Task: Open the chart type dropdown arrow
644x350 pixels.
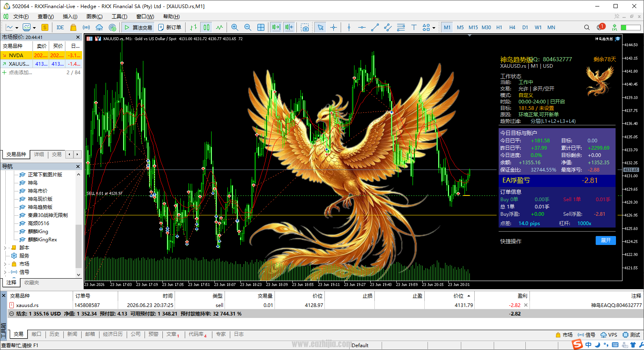Action: click(17, 28)
